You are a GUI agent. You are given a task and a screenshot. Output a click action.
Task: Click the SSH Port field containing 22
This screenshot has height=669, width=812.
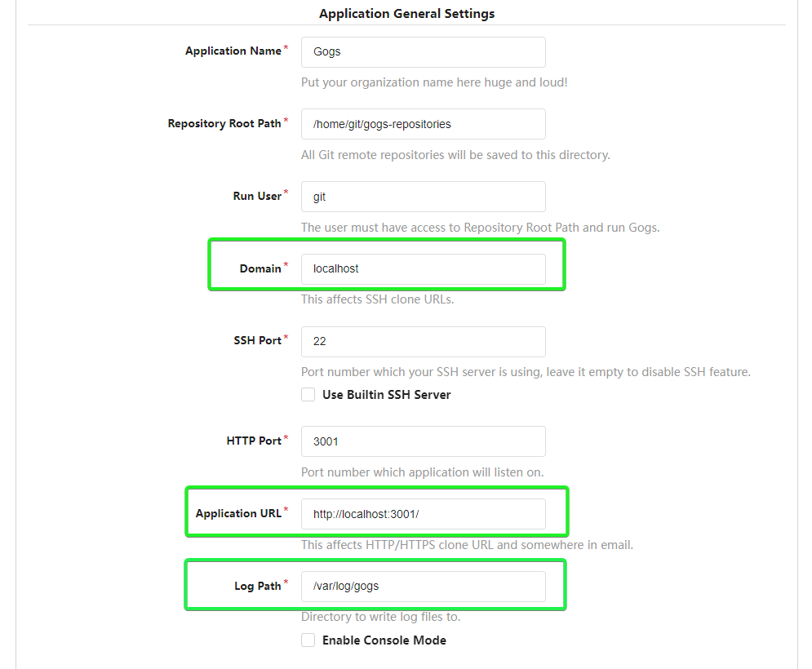(x=423, y=341)
